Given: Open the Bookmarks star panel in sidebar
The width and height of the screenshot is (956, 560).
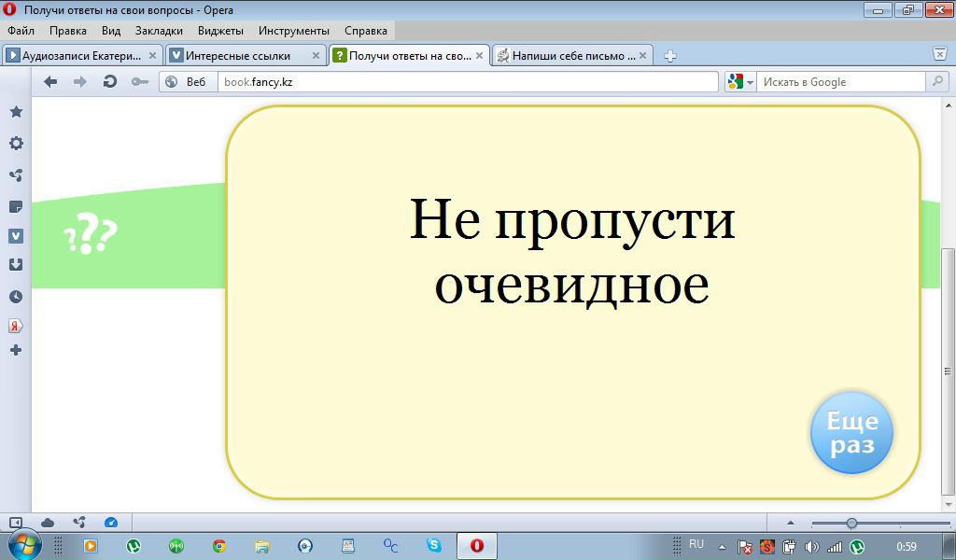Looking at the screenshot, I should pyautogui.click(x=17, y=111).
